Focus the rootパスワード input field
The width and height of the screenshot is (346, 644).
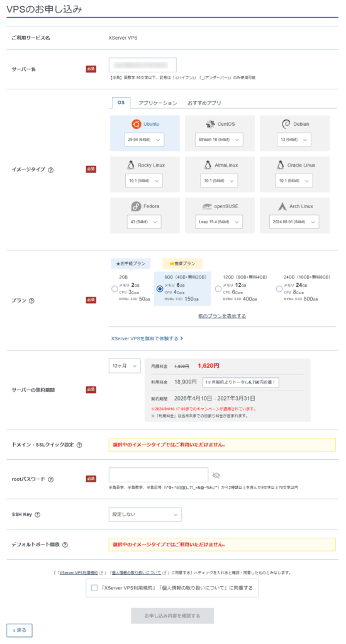point(159,475)
